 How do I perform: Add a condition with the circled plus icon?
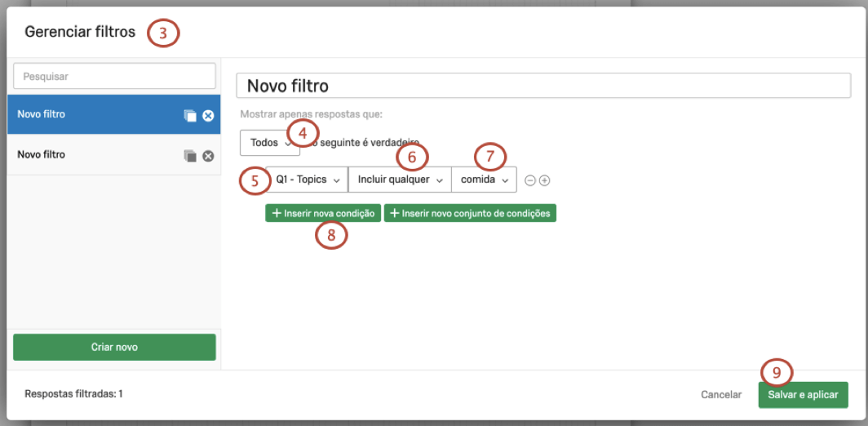click(544, 180)
